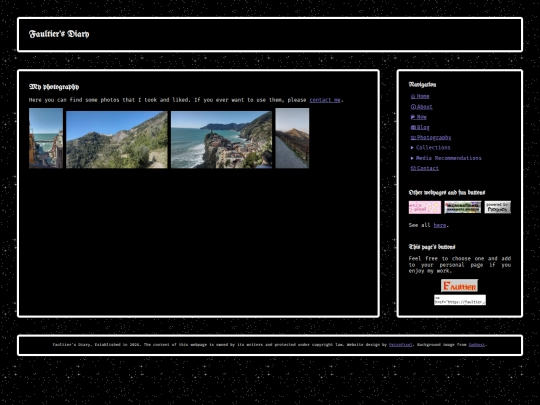Open the Home navigation link
The image size is (540, 405).
(420, 96)
